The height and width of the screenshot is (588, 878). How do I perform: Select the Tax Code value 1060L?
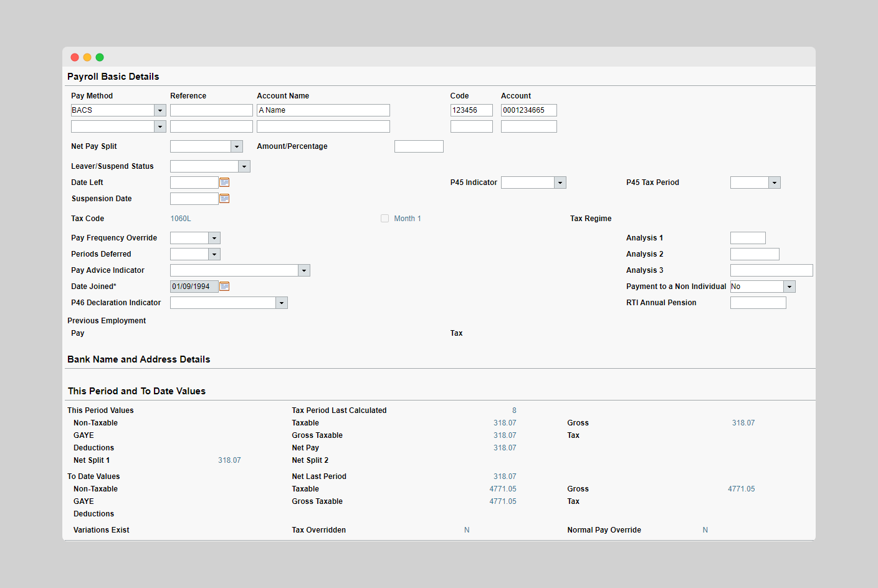181,218
